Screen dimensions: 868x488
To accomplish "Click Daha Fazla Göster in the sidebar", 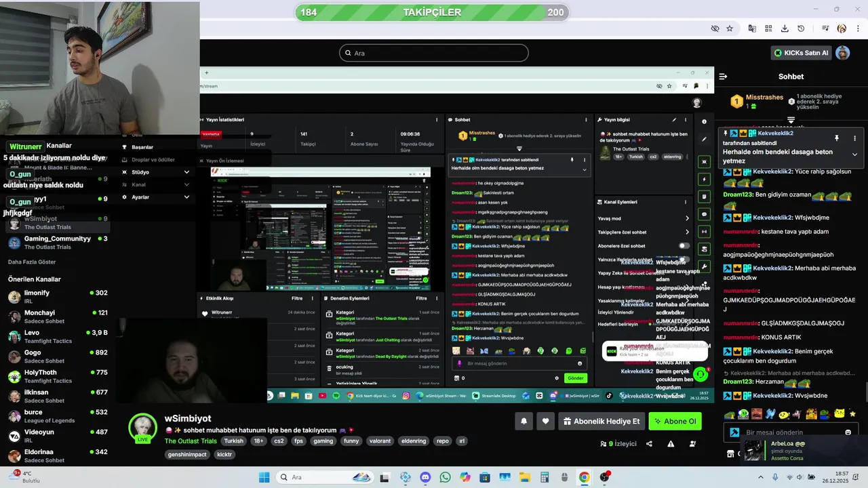I will [x=32, y=262].
